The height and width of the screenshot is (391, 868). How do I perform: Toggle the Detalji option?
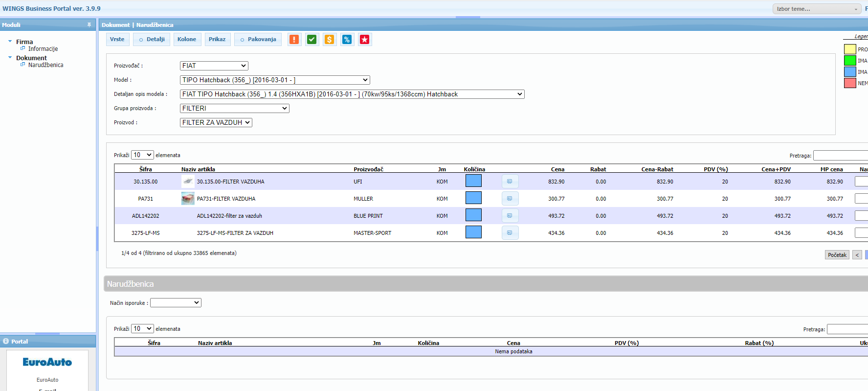tap(152, 40)
